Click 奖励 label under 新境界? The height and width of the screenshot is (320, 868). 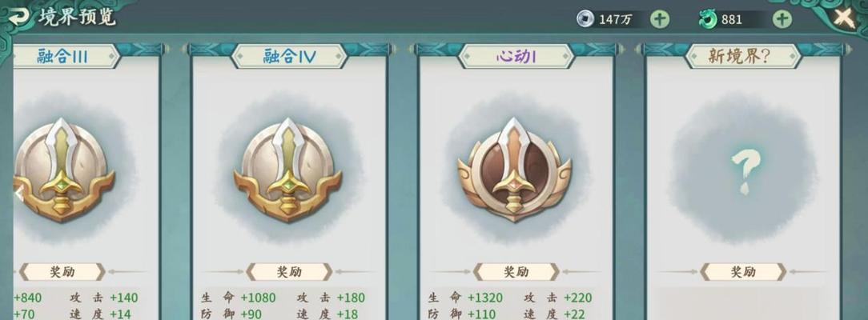coord(743,271)
